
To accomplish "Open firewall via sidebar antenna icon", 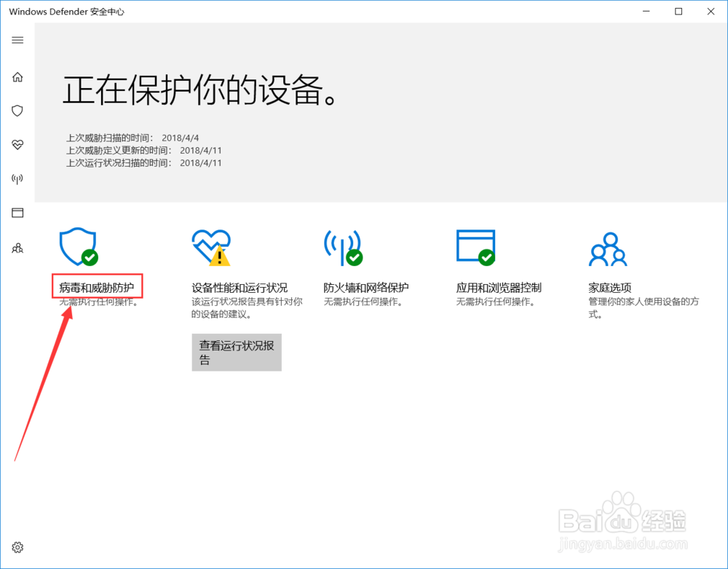I will click(x=17, y=178).
